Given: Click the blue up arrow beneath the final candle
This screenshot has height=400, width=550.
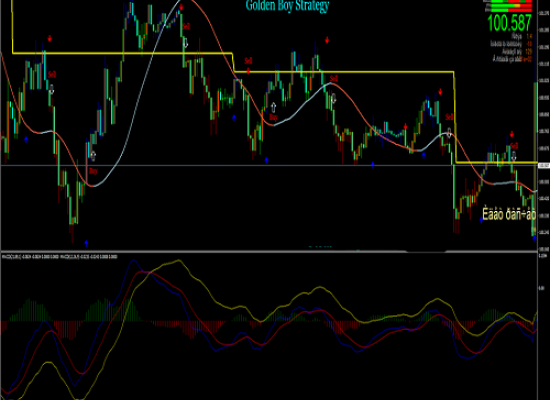Looking at the screenshot, I should coord(534,238).
